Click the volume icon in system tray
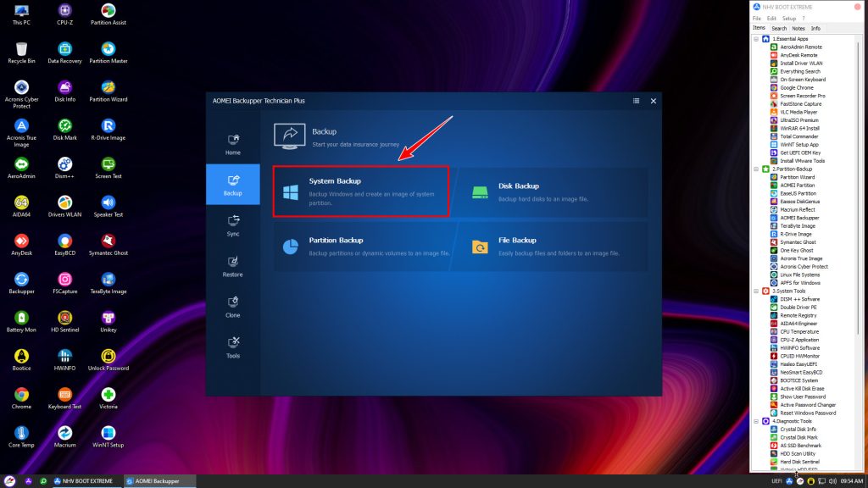The height and width of the screenshot is (488, 868). pyautogui.click(x=832, y=481)
